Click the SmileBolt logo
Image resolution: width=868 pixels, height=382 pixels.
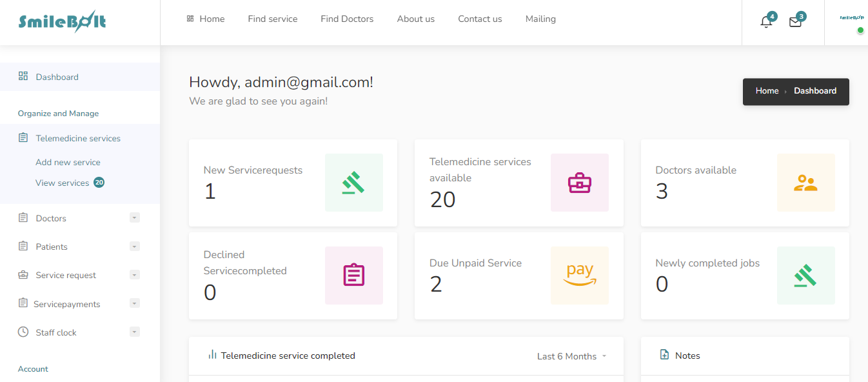point(62,22)
